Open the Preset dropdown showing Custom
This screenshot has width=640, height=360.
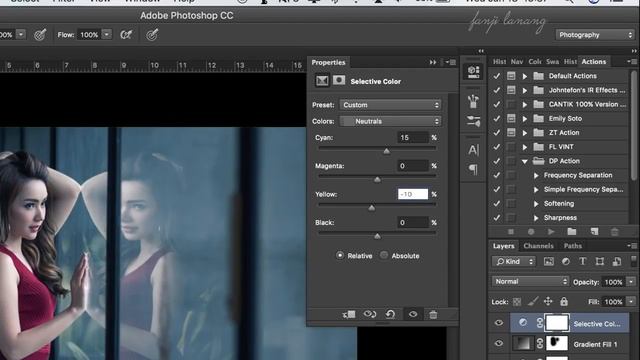tap(390, 105)
